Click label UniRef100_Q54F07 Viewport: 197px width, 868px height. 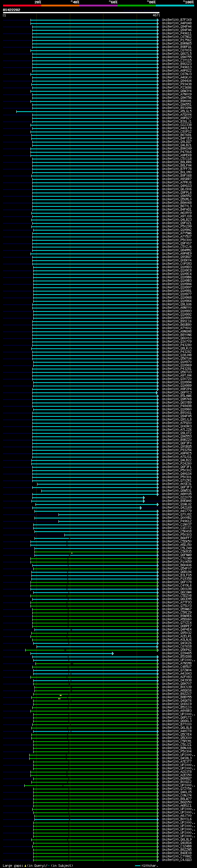pos(177,568)
